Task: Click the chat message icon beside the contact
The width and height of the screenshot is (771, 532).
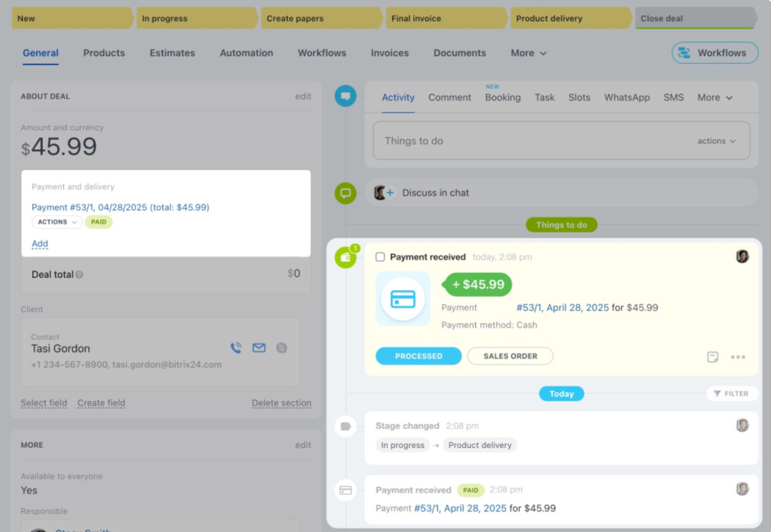Action: coord(281,348)
